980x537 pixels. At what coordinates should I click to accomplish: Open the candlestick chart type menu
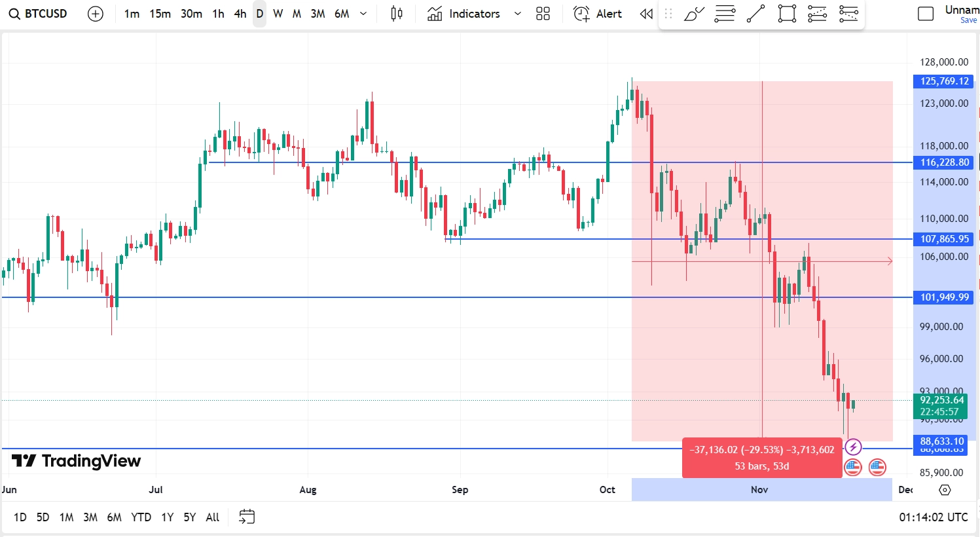[x=397, y=14]
